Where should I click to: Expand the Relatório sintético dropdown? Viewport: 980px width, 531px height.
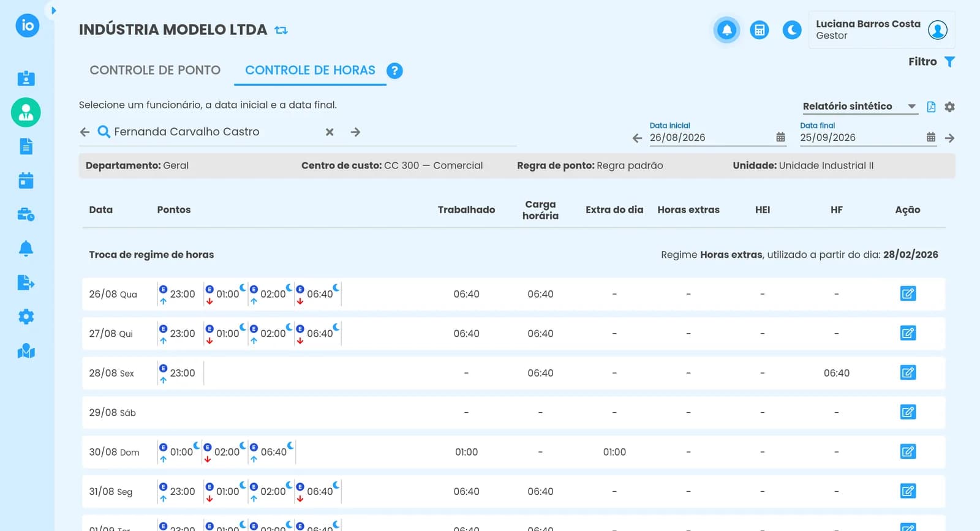pos(859,107)
